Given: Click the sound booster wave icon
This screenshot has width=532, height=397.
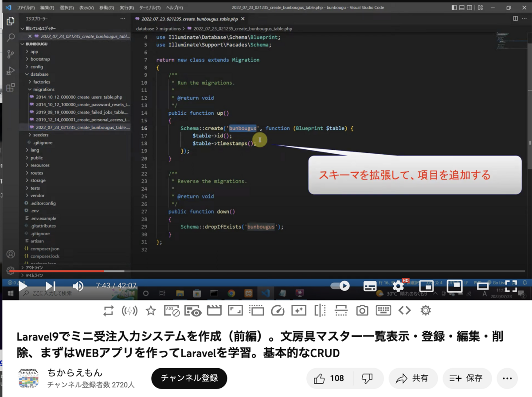Looking at the screenshot, I should coord(129,311).
